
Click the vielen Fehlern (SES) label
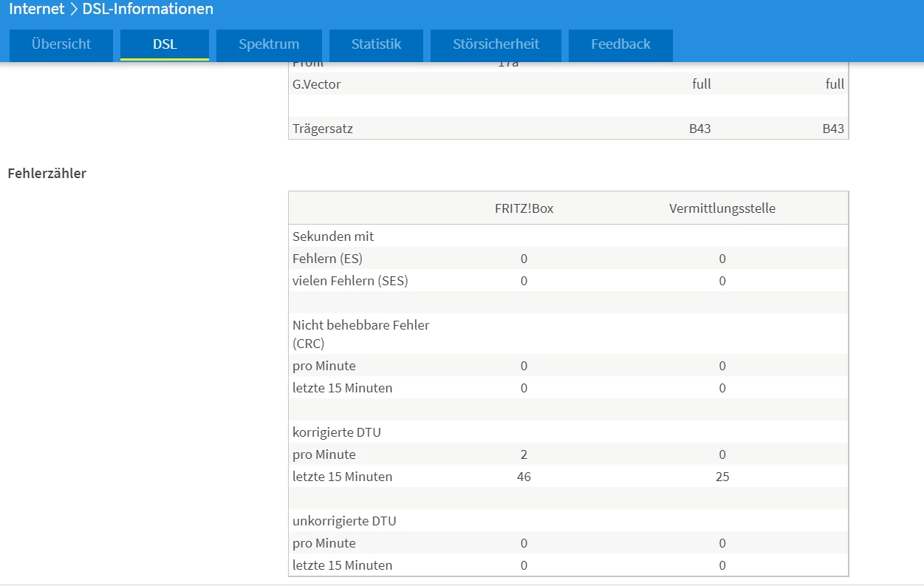(x=350, y=281)
